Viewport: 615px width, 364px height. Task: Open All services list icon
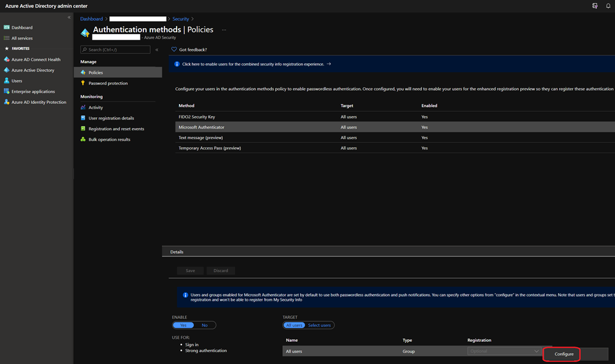click(x=7, y=38)
